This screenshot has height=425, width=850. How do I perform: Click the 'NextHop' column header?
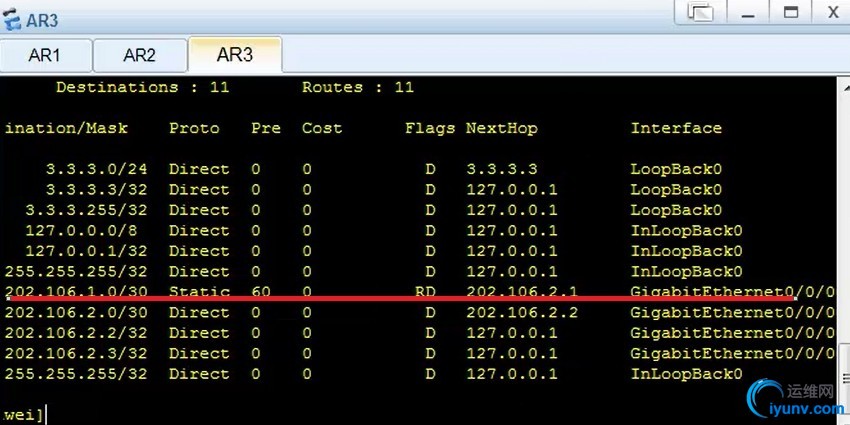(x=501, y=128)
